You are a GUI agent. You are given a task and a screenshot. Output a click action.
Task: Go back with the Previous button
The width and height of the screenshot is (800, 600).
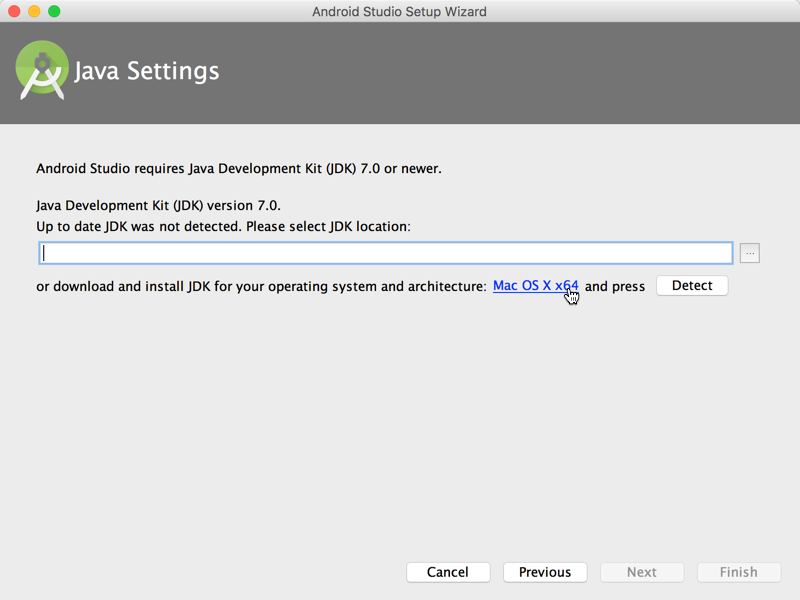point(545,572)
